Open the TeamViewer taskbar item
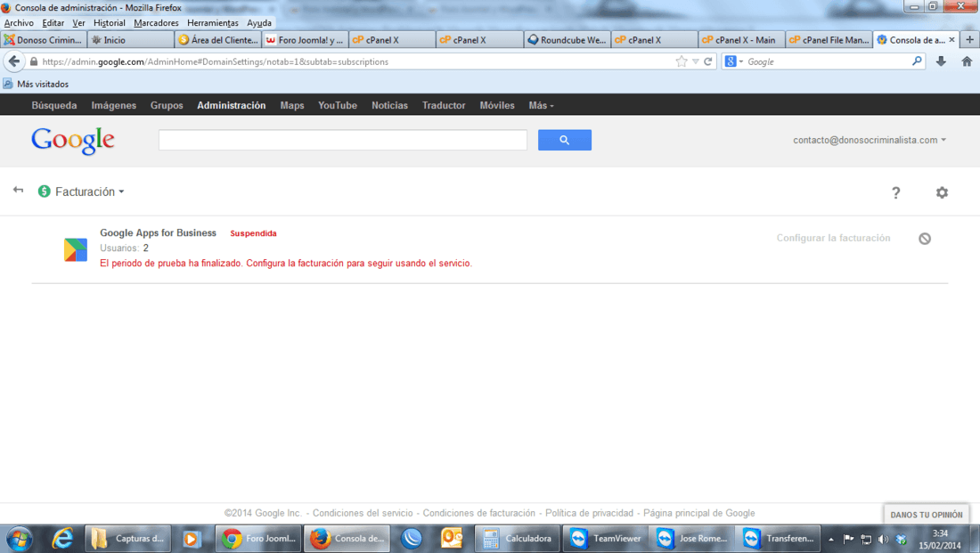980x553 pixels. (605, 538)
